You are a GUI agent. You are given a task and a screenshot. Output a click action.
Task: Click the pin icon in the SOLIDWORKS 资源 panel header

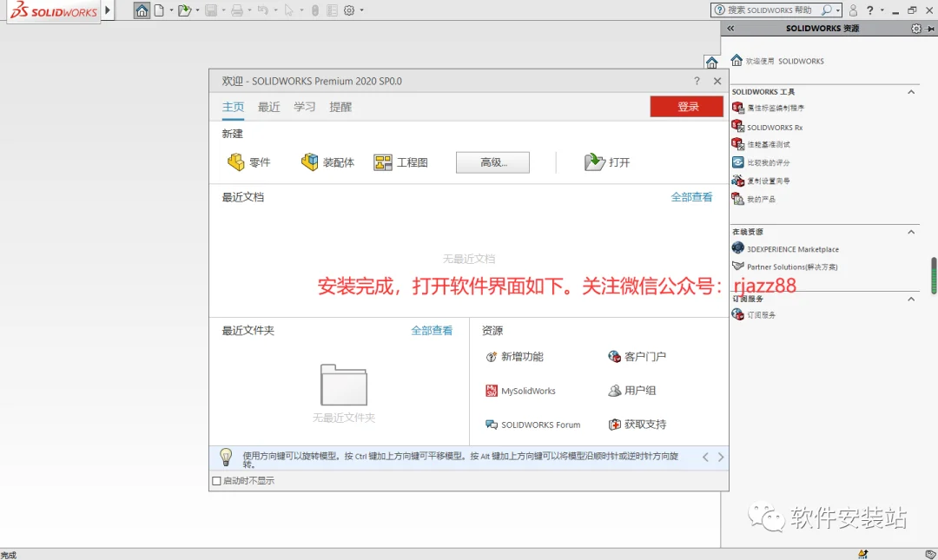click(x=930, y=28)
